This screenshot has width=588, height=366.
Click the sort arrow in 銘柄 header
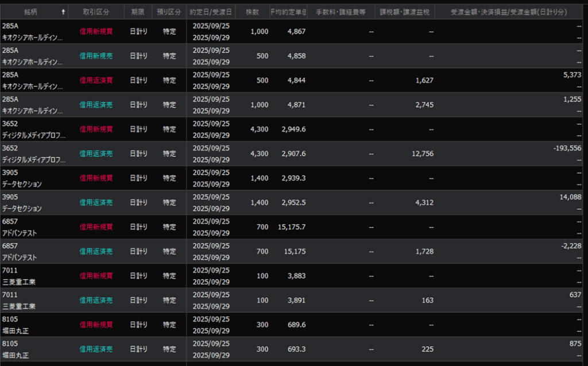(63, 12)
